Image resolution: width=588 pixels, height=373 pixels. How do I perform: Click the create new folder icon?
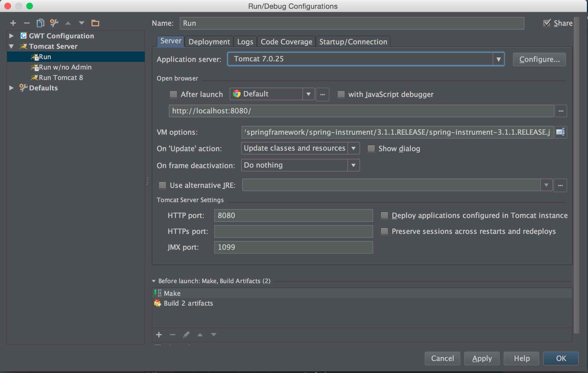point(95,23)
